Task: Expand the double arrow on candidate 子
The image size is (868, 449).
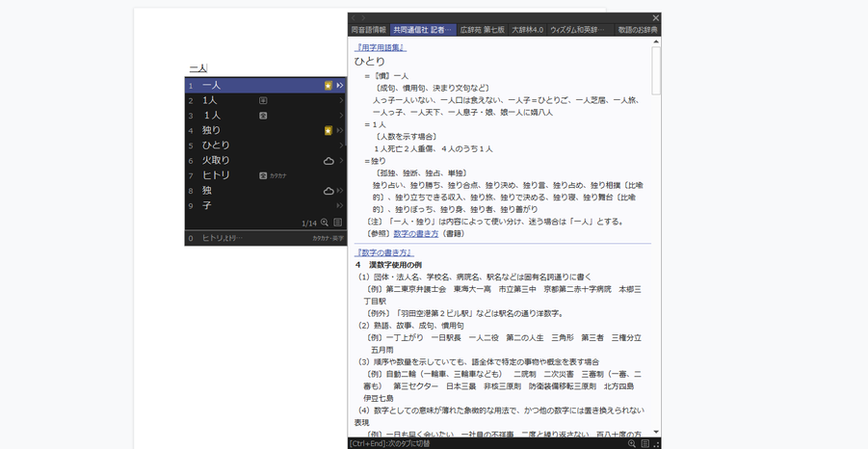Action: [x=340, y=205]
